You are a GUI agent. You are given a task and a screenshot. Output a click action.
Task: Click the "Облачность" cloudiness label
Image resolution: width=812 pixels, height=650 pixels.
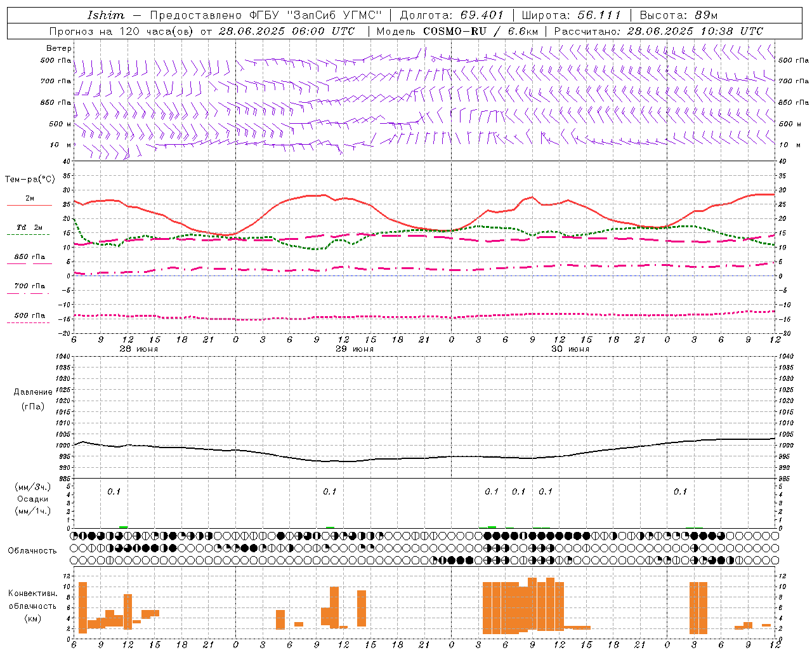coord(32,551)
